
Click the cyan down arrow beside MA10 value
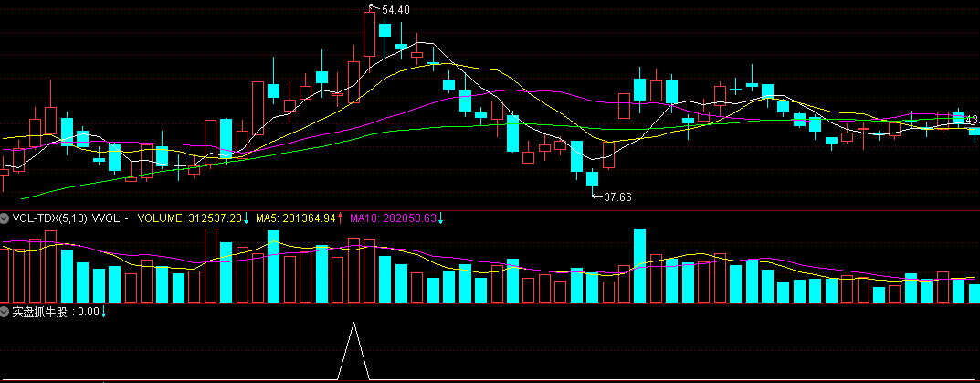pos(440,218)
